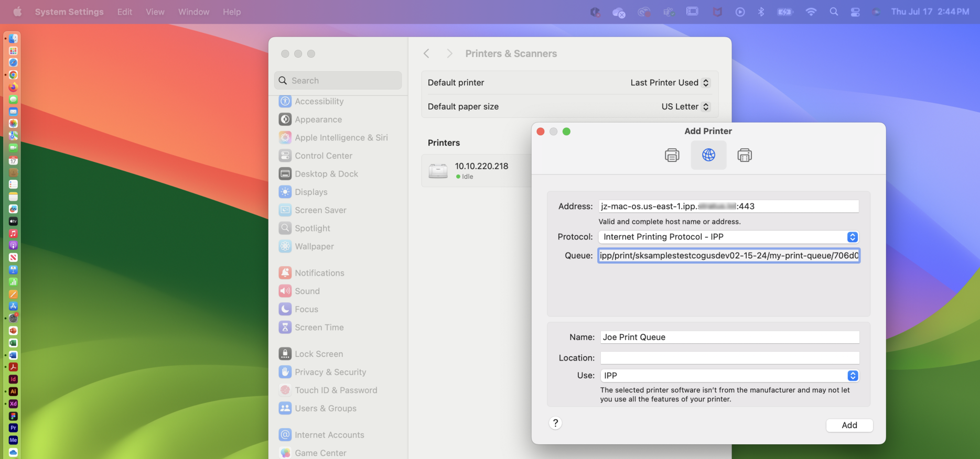This screenshot has width=980, height=459.
Task: Open the View menu
Action: [155, 12]
